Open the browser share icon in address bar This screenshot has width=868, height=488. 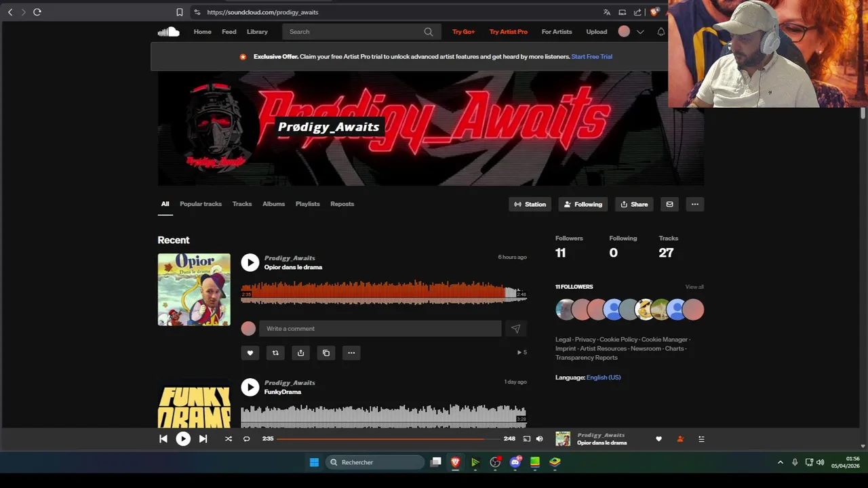(x=637, y=12)
